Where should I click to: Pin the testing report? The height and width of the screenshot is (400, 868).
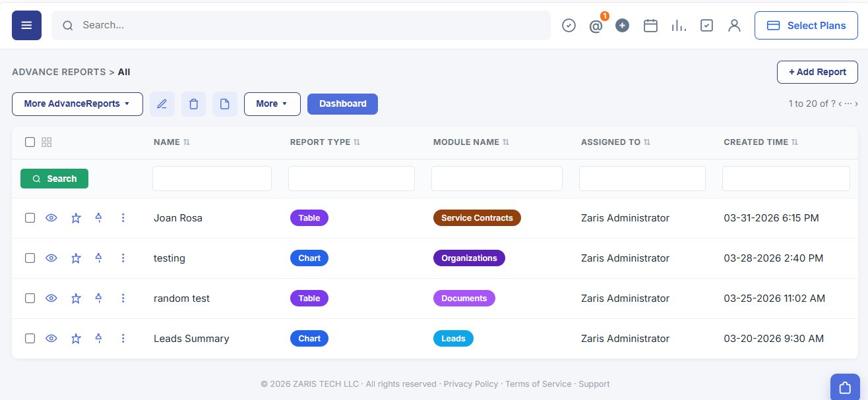click(98, 258)
